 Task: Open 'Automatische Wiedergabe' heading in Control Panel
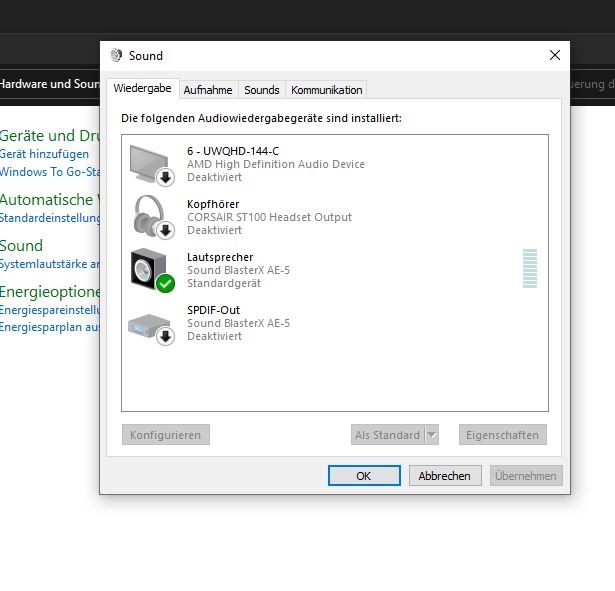click(50, 200)
